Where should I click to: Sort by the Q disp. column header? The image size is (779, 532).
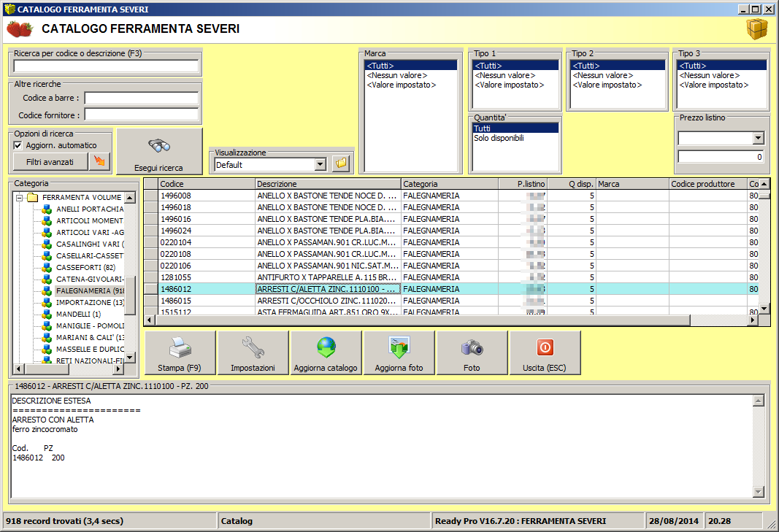pyautogui.click(x=572, y=184)
